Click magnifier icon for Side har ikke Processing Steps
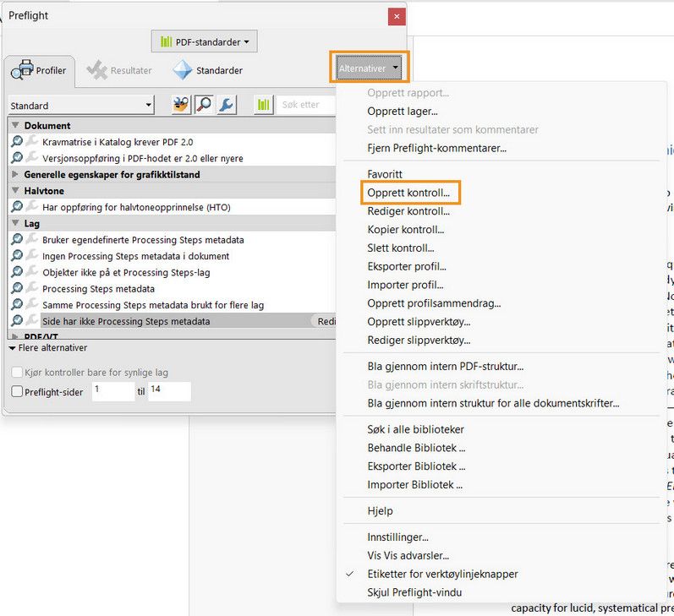Screen dimensions: 674x616 pyautogui.click(x=17, y=321)
